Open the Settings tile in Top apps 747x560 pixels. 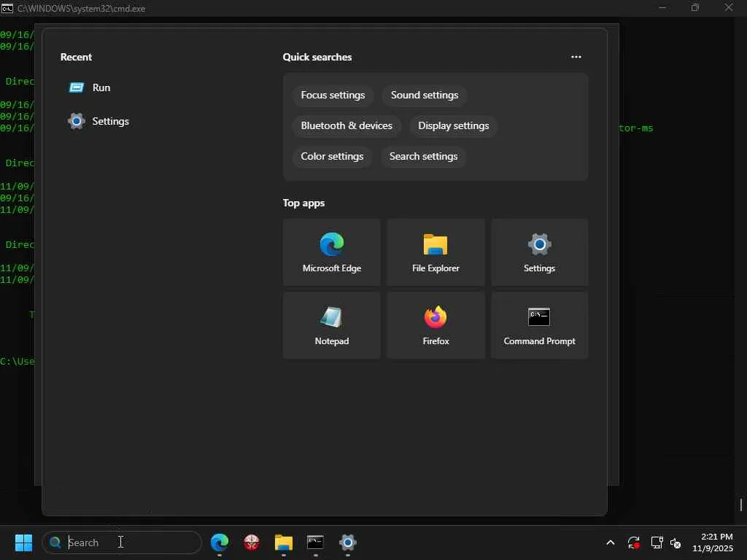pyautogui.click(x=539, y=252)
